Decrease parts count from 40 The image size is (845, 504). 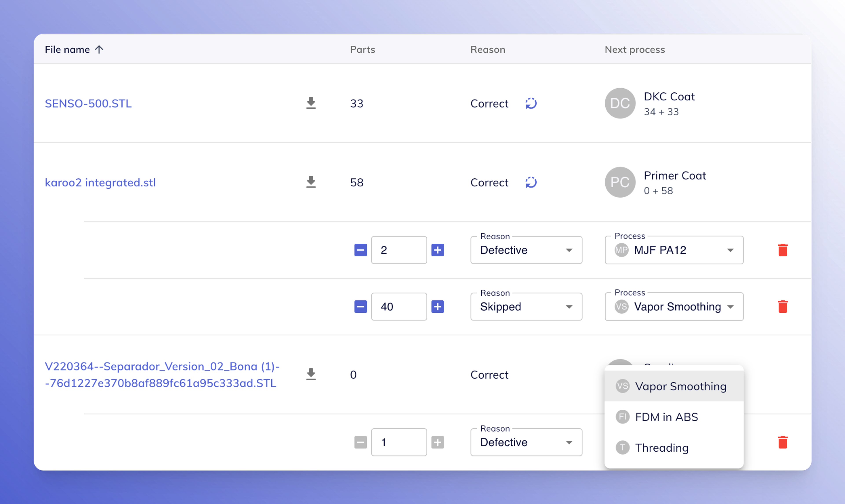coord(360,307)
